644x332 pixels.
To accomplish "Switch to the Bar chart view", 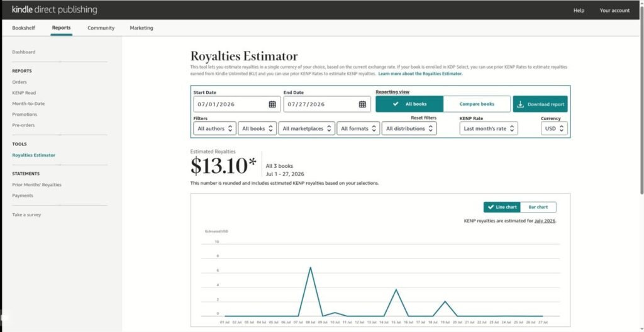I will click(538, 207).
